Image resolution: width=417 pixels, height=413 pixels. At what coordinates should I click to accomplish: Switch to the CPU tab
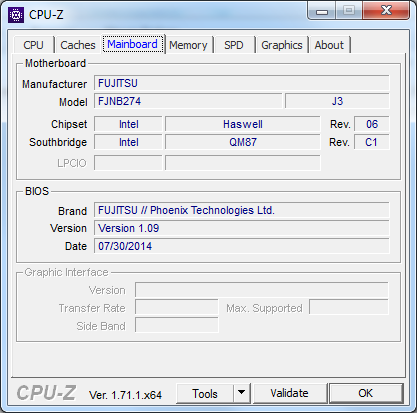[33, 45]
